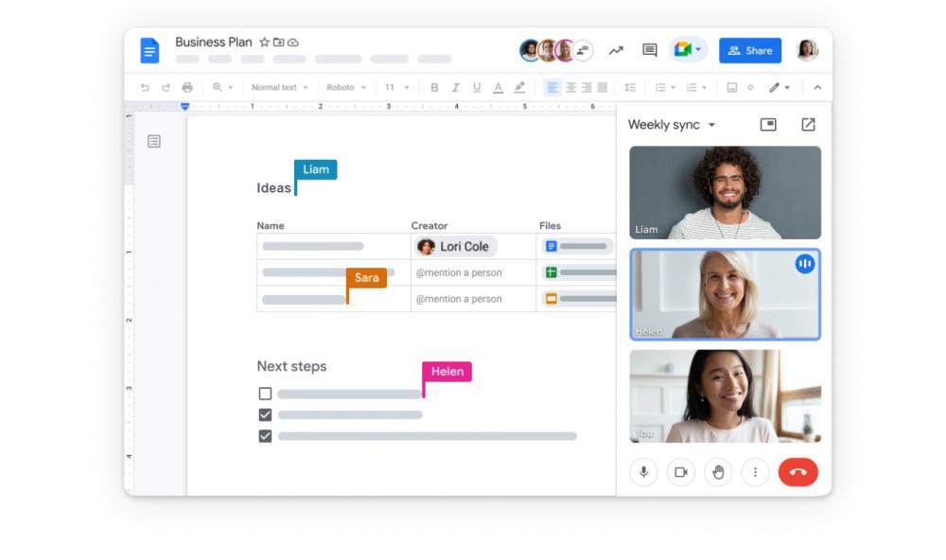The height and width of the screenshot is (560, 946).
Task: Open the Docs file chip
Action: tap(577, 246)
